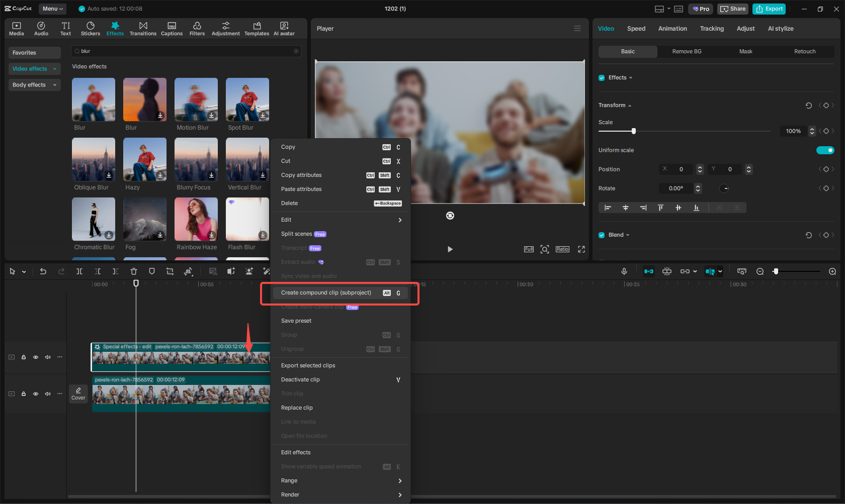Open the Mask panel icon in timeline toolbar
The width and height of the screenshot is (845, 504).
151,271
